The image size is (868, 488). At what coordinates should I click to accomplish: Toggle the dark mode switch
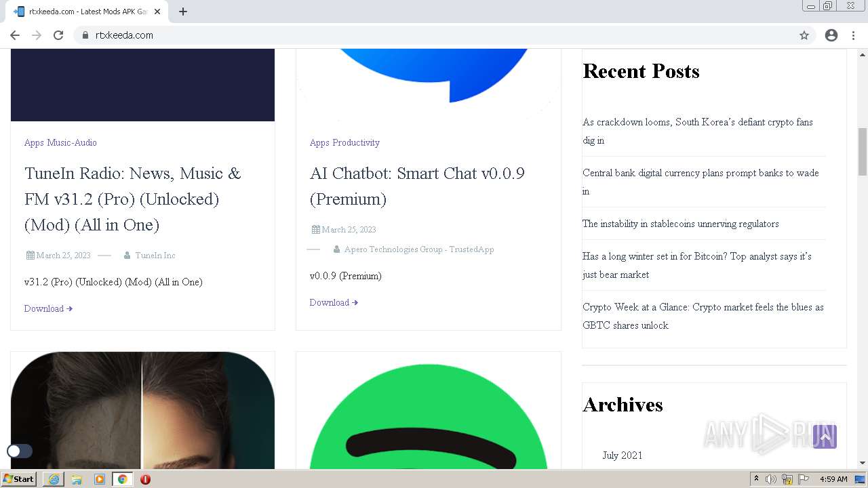(x=20, y=451)
